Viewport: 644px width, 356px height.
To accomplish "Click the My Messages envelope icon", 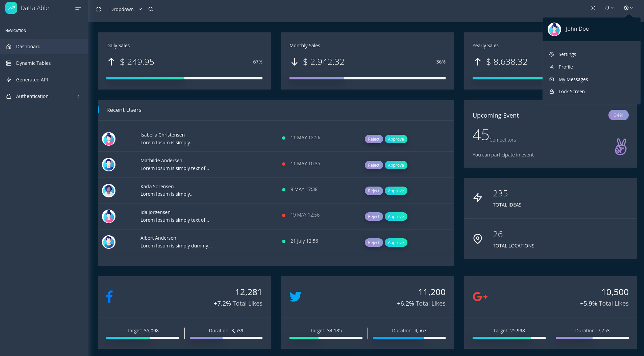I will point(551,79).
